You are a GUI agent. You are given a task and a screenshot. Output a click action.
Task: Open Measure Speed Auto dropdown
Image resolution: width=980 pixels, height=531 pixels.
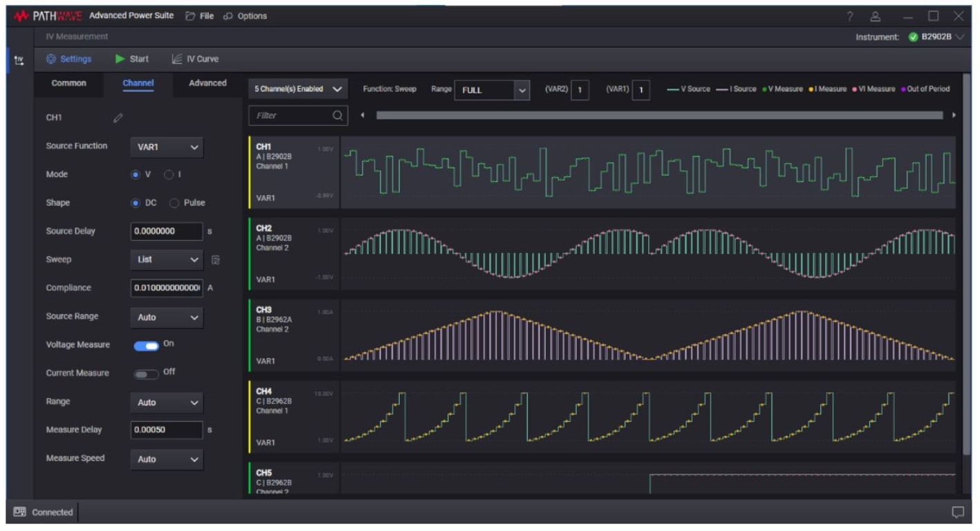click(x=167, y=459)
